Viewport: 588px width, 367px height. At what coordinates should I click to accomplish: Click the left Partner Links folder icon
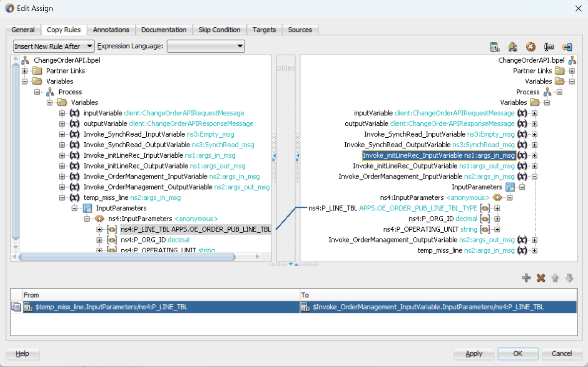click(37, 71)
